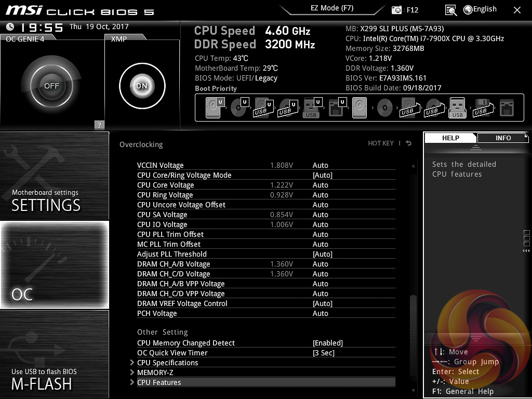The height and width of the screenshot is (399, 532).
Task: Select the CPU Ring Voltage Auto field
Action: point(320,195)
